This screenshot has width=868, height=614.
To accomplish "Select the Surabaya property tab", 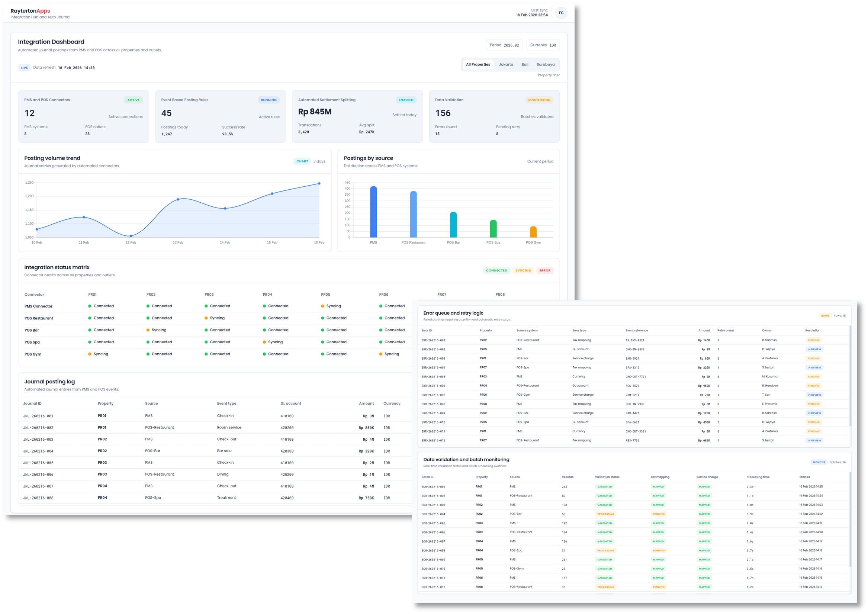I will tap(545, 65).
